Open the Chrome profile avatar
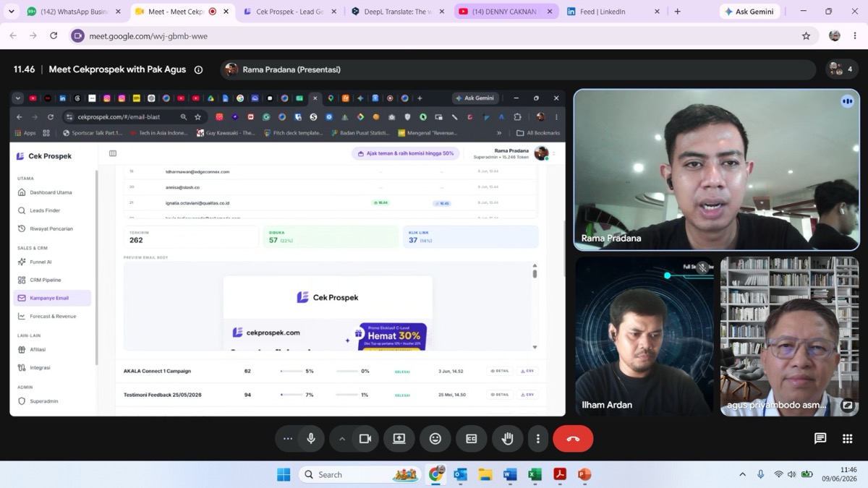Viewport: 868px width, 488px height. [x=834, y=36]
